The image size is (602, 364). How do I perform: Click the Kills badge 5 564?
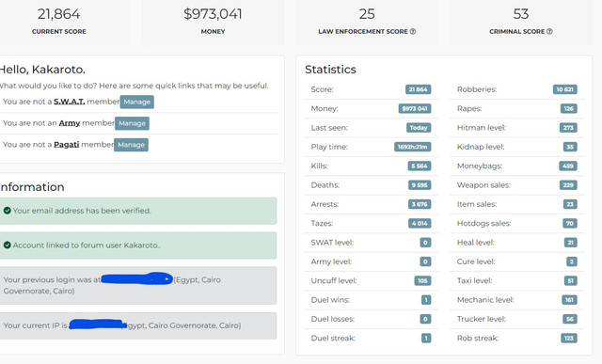420,166
